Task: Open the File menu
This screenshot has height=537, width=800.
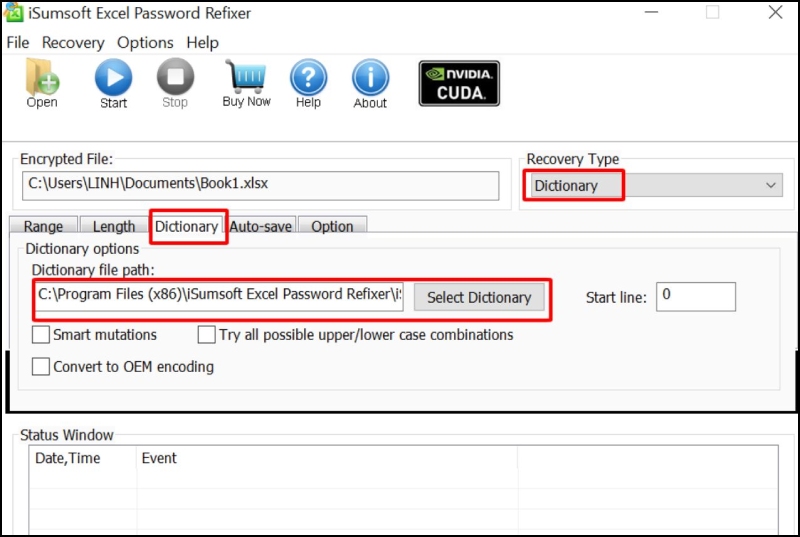Action: pyautogui.click(x=18, y=43)
